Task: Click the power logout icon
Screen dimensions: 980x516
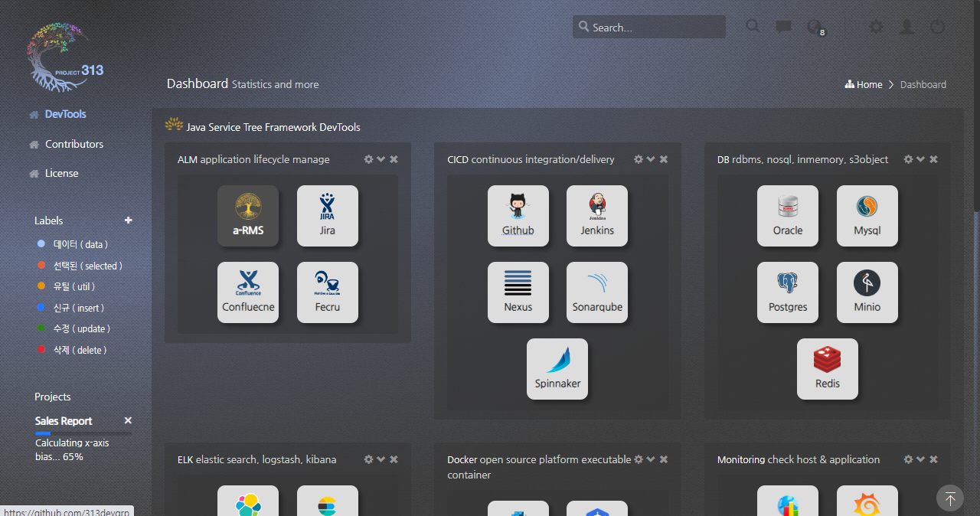Action: coord(938,27)
